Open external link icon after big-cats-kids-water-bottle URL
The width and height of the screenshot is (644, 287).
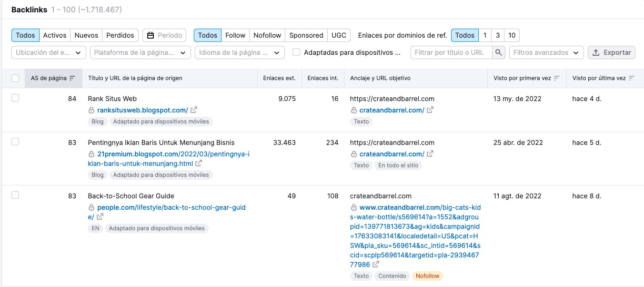point(376,265)
